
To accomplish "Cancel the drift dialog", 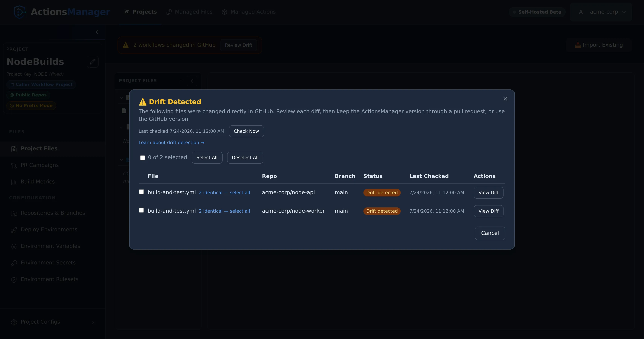I will [490, 233].
